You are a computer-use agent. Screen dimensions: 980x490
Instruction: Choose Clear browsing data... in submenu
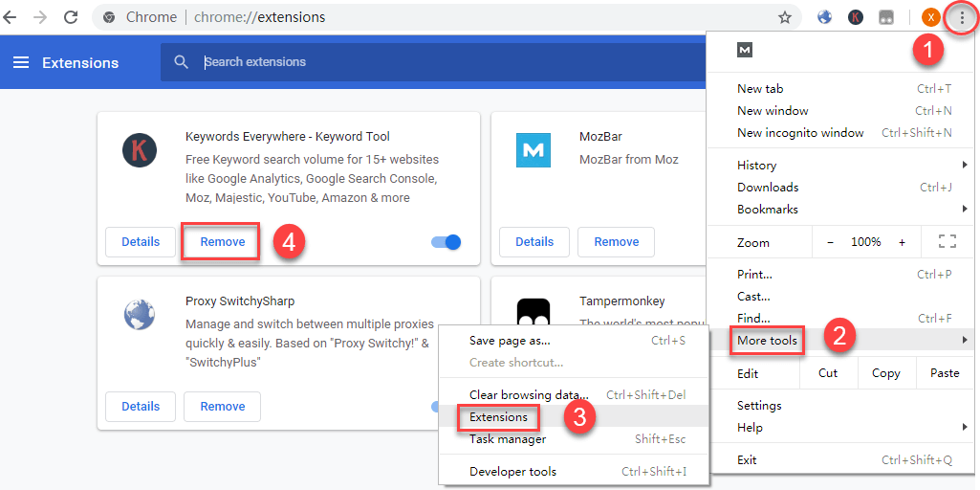click(574, 395)
